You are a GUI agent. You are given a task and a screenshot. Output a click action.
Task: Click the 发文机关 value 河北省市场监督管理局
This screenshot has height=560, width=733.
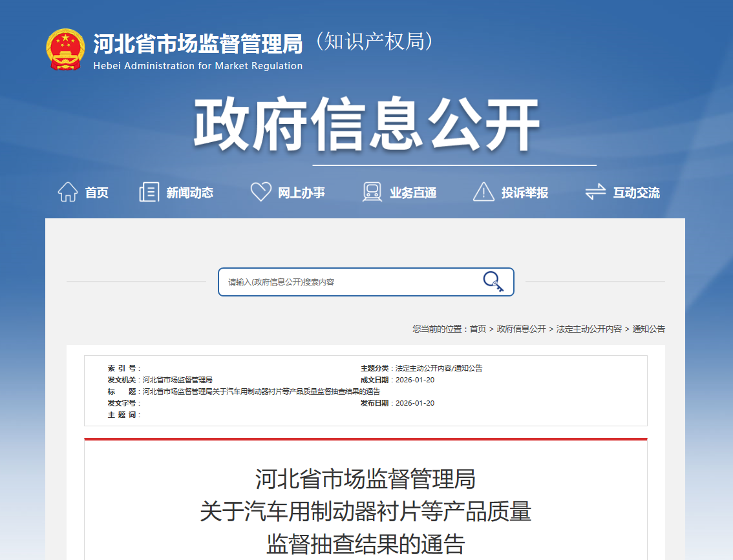pos(178,380)
